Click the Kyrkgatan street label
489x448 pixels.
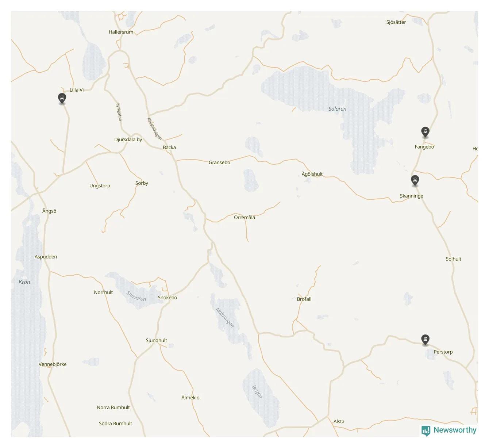119,112
